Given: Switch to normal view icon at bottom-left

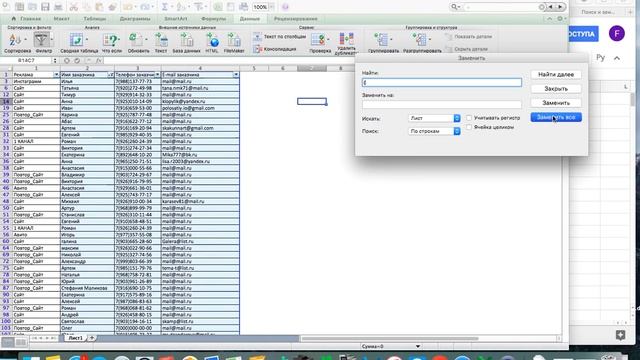Looking at the screenshot, I should 7,342.
